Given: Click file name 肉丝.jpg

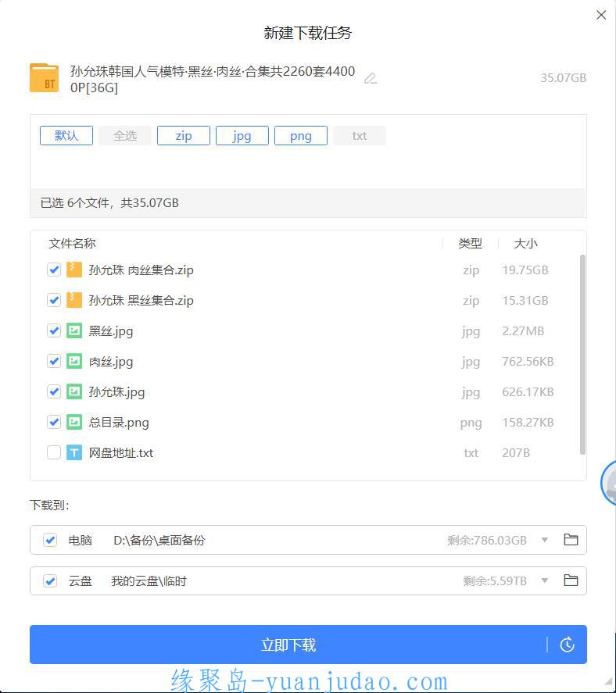Looking at the screenshot, I should pyautogui.click(x=110, y=362).
